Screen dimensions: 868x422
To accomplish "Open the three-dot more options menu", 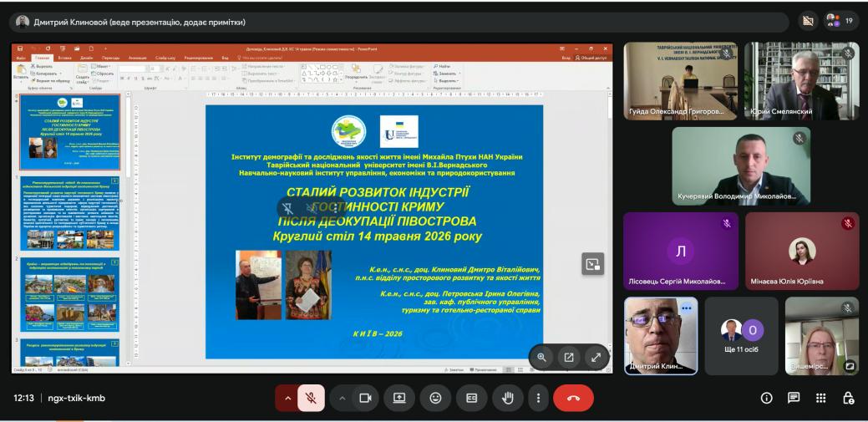I will pyautogui.click(x=538, y=399).
